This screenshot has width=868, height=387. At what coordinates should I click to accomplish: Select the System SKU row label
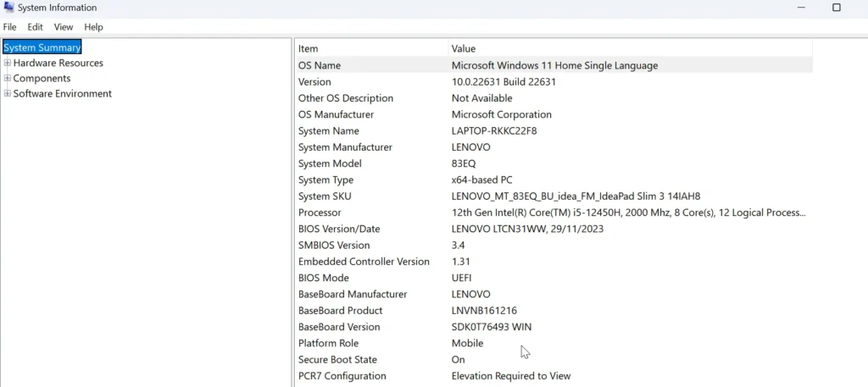tap(325, 196)
